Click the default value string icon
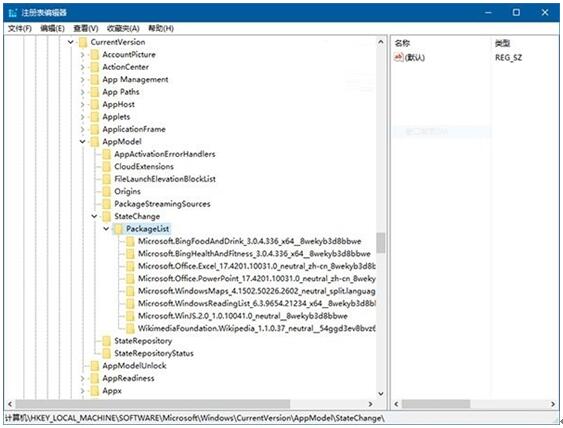 point(399,57)
